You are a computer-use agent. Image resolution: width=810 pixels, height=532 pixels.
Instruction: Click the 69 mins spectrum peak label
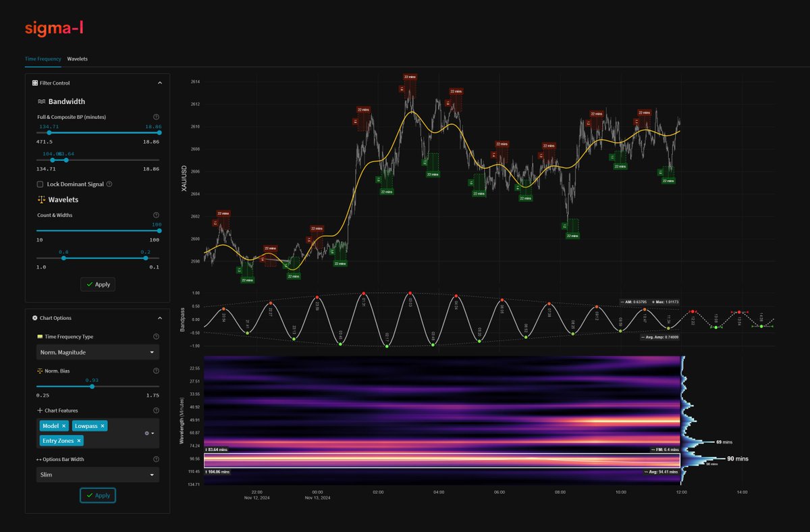(x=726, y=442)
